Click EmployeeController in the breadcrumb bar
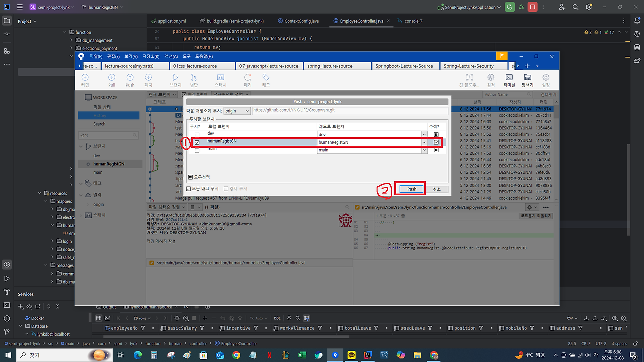The image size is (644, 362). pyautogui.click(x=235, y=343)
